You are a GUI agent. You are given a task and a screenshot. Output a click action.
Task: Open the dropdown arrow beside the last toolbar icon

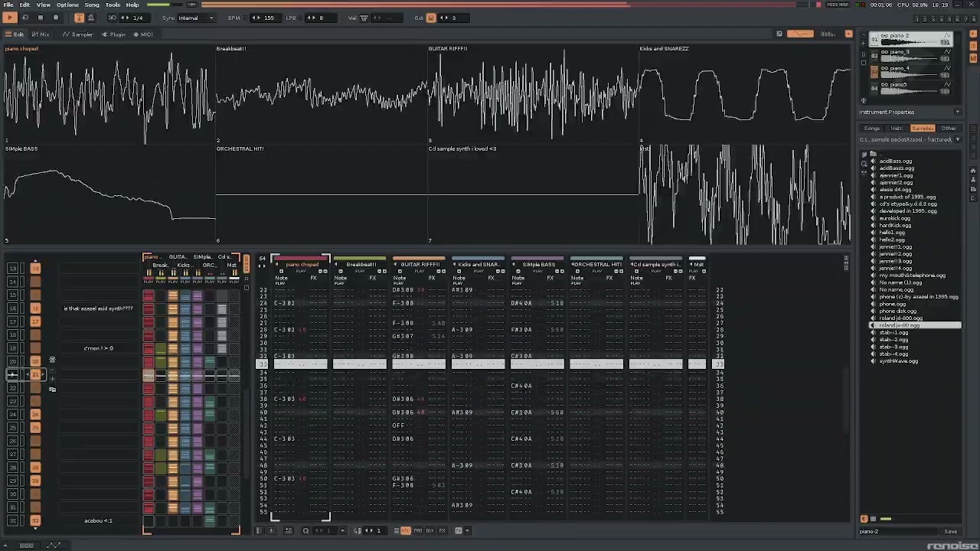click(469, 531)
